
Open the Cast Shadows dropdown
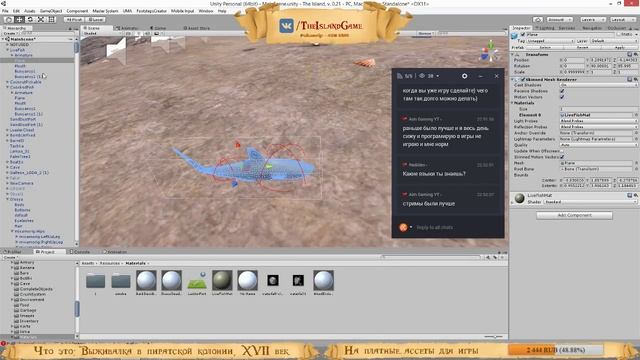(598, 85)
